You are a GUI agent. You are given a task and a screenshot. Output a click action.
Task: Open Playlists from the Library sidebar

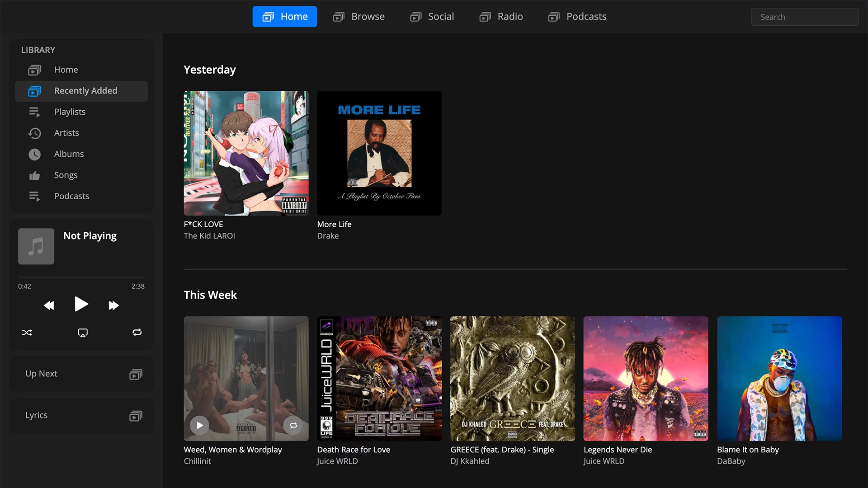coord(81,112)
